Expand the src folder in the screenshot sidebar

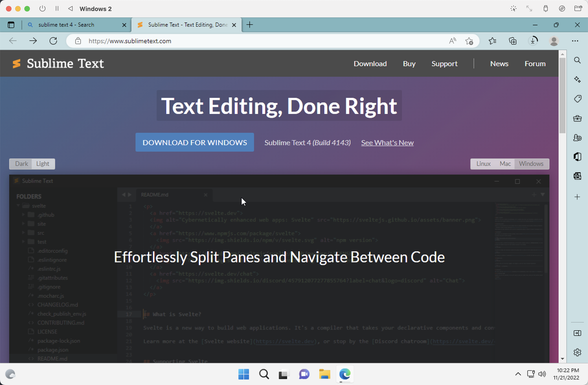[23, 232]
